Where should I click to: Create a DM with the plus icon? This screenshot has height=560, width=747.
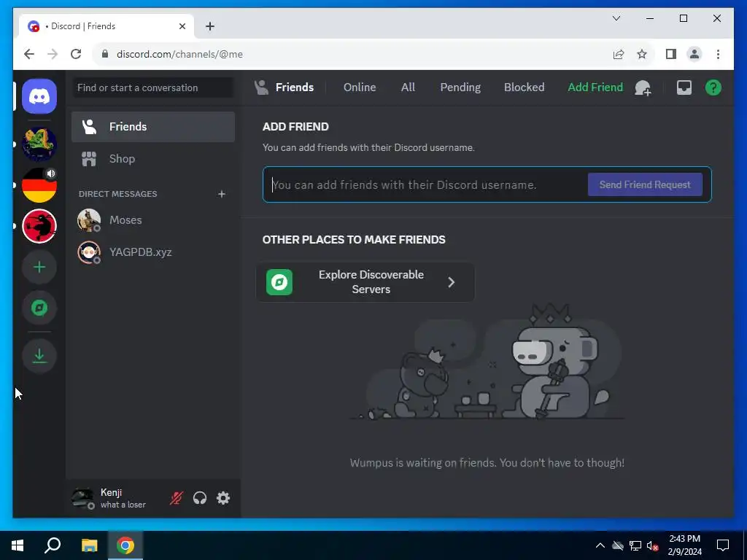point(222,194)
